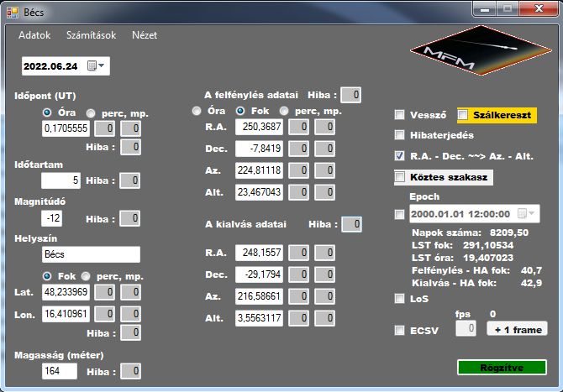Viewport: 563px width, 392px height.
Task: Click the time field showing 0,1705555
Action: (x=66, y=128)
